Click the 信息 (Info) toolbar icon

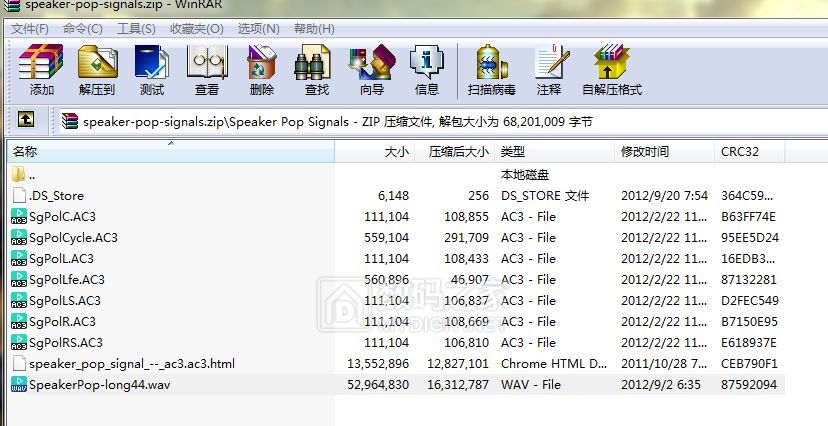(427, 62)
